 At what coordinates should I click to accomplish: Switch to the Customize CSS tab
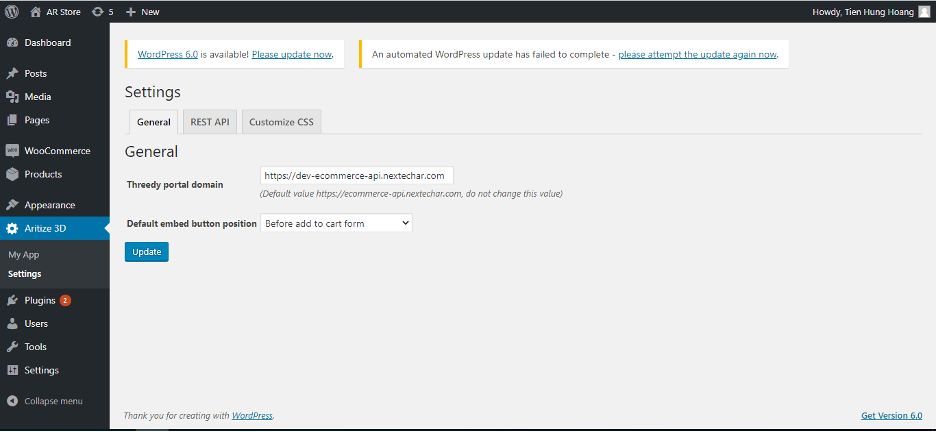pyautogui.click(x=282, y=122)
